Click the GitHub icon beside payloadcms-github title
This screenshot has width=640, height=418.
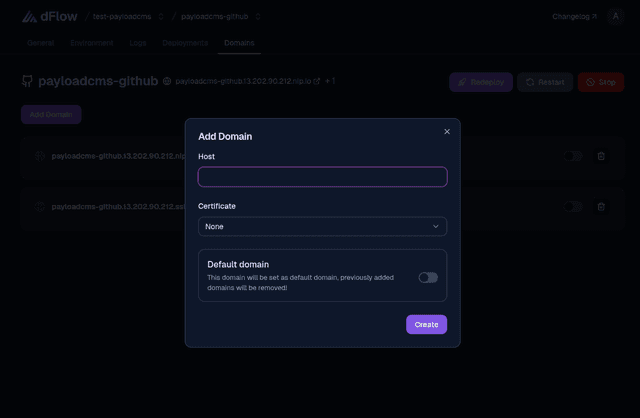pos(27,82)
